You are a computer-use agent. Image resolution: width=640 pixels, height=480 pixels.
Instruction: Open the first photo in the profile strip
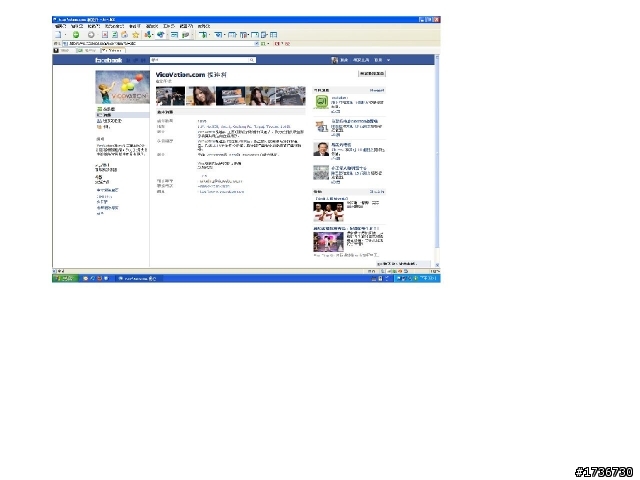pos(171,96)
